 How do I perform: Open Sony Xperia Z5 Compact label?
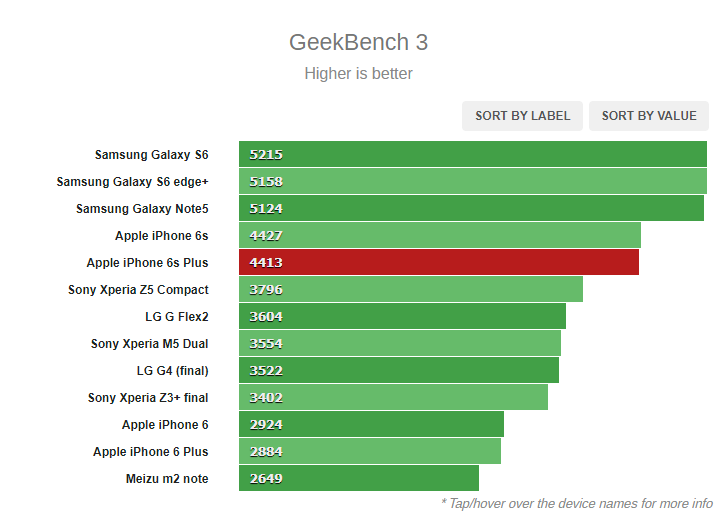tap(138, 290)
